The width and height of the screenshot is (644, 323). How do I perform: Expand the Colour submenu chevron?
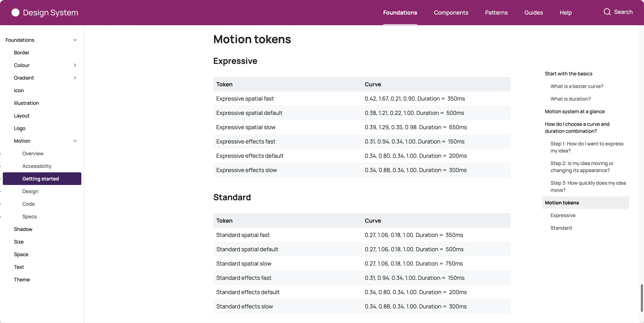point(75,65)
